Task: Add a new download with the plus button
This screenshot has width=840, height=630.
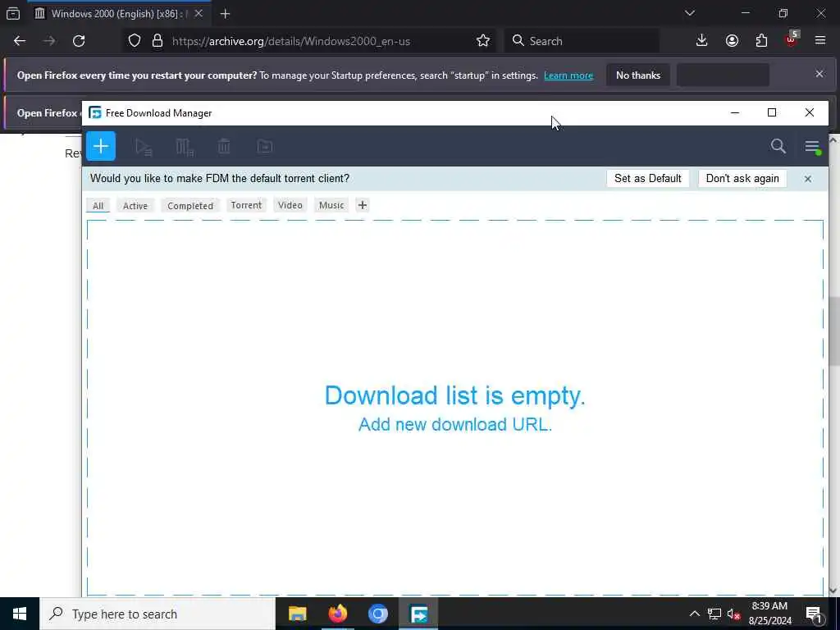Action: click(101, 146)
